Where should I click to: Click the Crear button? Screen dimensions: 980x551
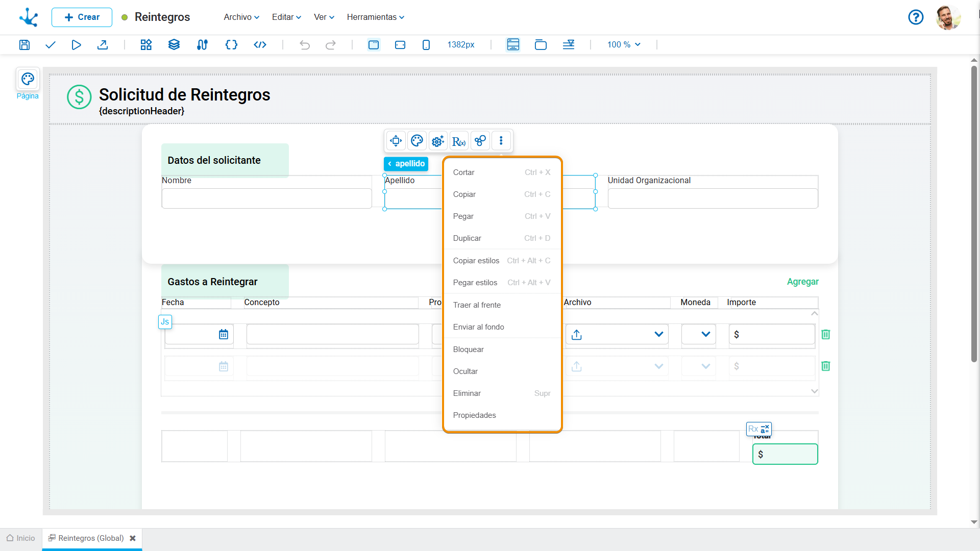(82, 17)
